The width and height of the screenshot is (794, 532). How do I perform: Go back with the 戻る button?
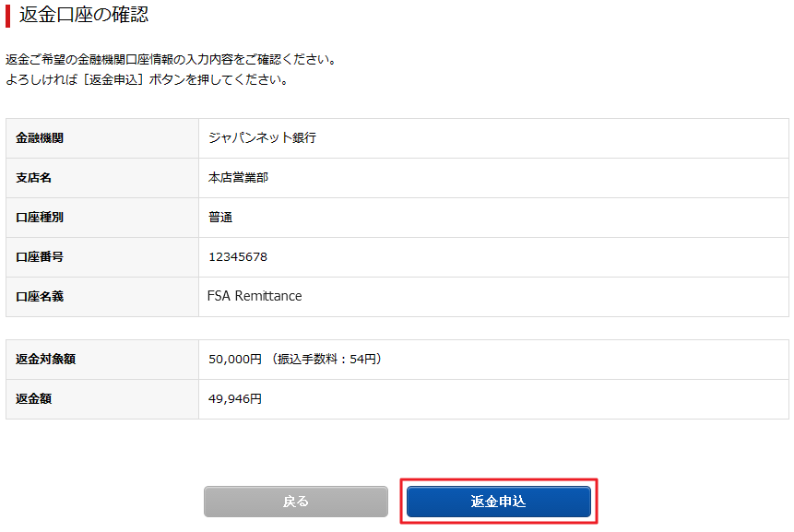pos(296,502)
